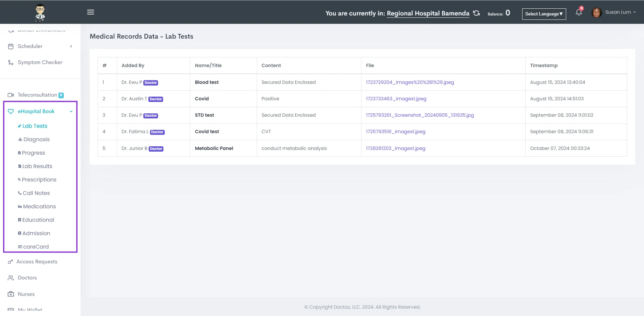Open the Susan Lum user menu

pos(620,12)
